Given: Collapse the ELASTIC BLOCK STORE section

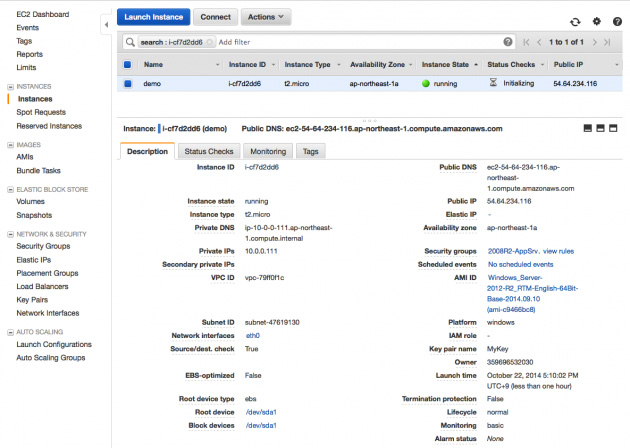Looking at the screenshot, I should (10, 190).
